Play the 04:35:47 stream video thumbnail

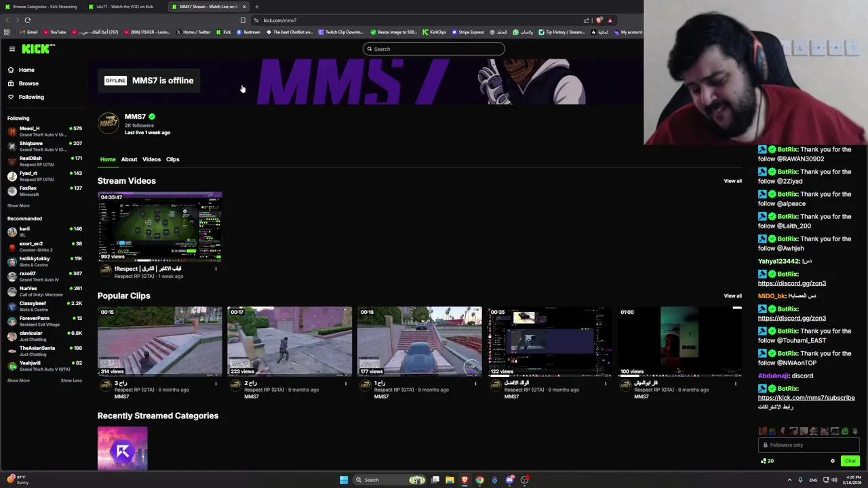click(159, 226)
